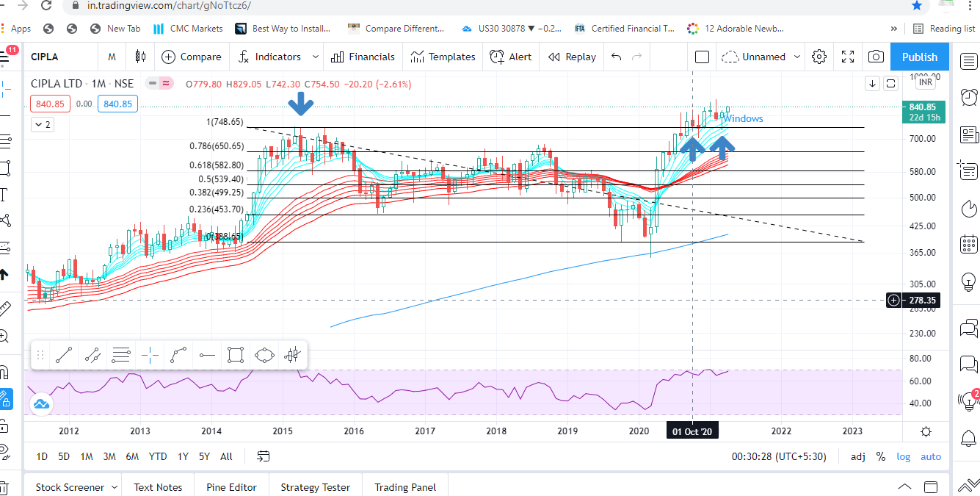Toggle the magnet mode in left toolbar

coord(4,371)
